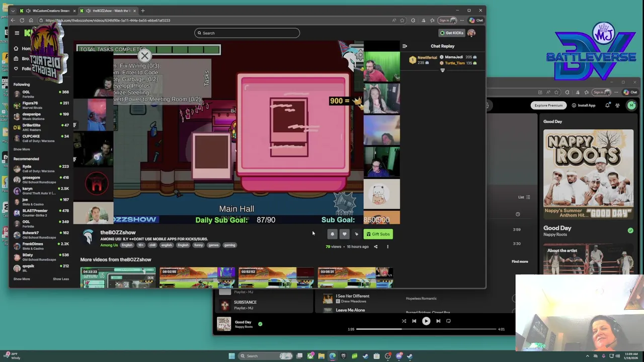Close the Among Us task overlay
Screen dimensions: 644x362
pos(144,56)
